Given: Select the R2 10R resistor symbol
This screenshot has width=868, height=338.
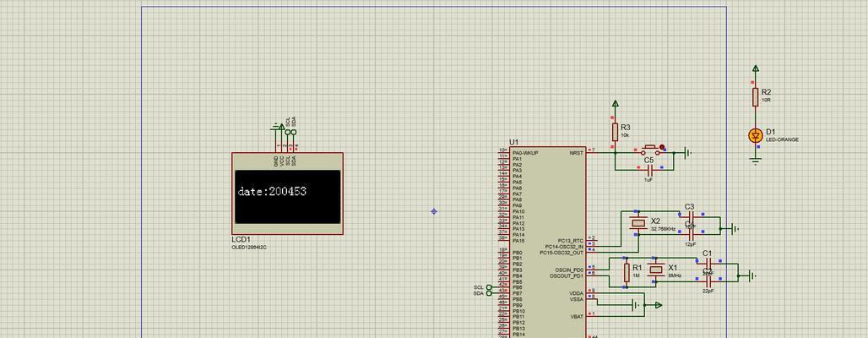Looking at the screenshot, I should point(755,97).
